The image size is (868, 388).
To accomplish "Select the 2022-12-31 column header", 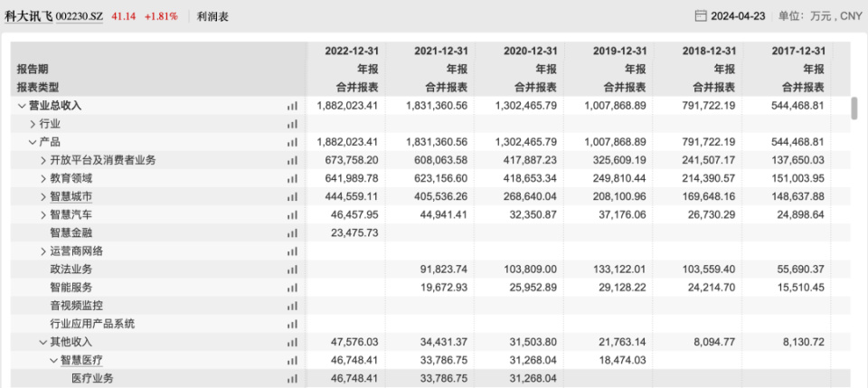I will point(351,51).
